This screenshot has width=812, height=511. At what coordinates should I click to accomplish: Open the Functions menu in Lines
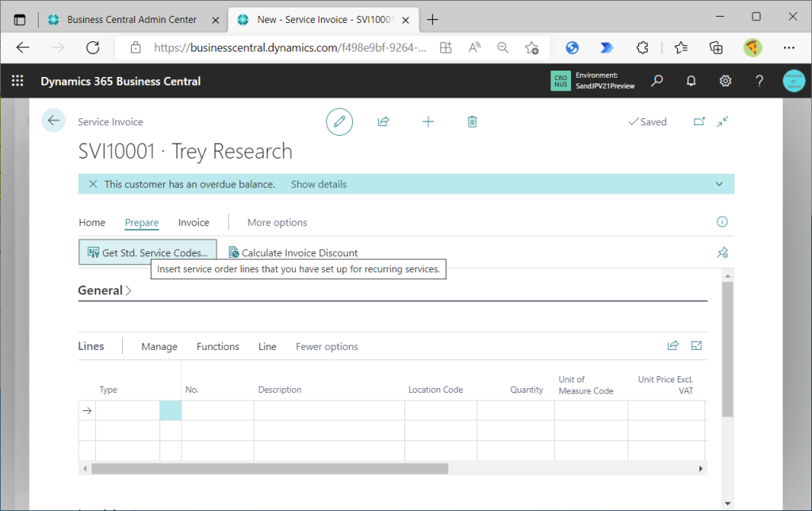(x=217, y=346)
